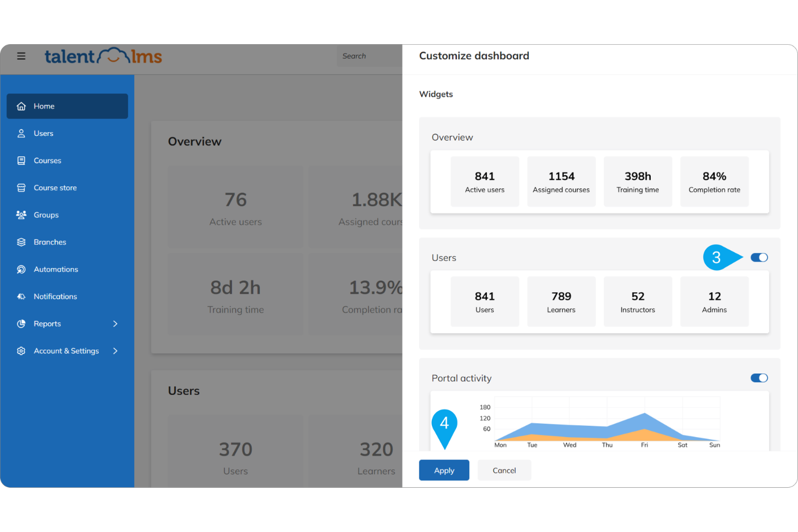Screen dimensions: 798x532
Task: Expand the Reports sidebar section
Action: [115, 323]
